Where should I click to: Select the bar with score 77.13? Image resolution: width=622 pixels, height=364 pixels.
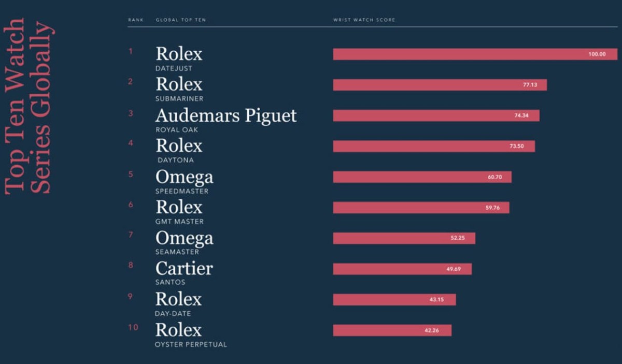click(440, 85)
